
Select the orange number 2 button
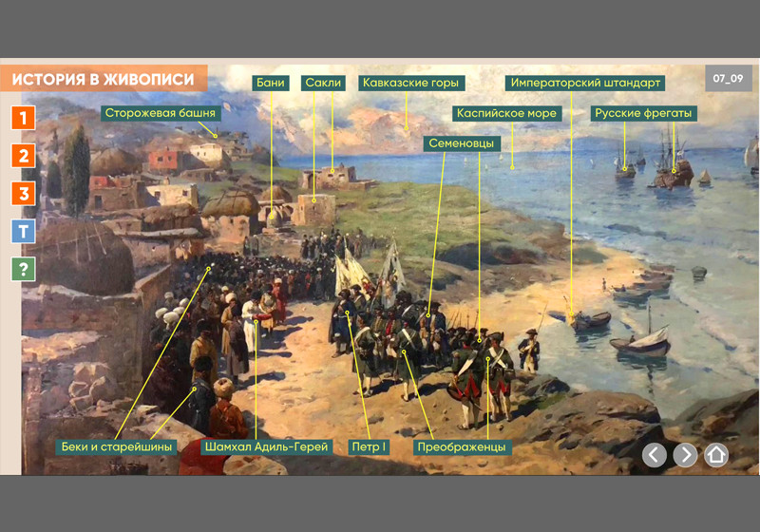coord(23,156)
